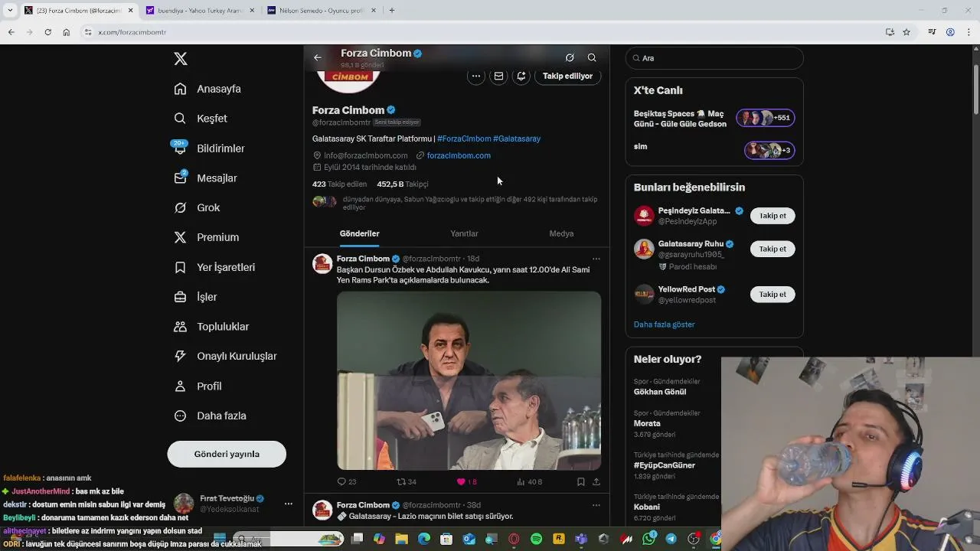Viewport: 980px width, 551px height.
Task: Open Yer İşaretleri bookmarks
Action: (214, 267)
